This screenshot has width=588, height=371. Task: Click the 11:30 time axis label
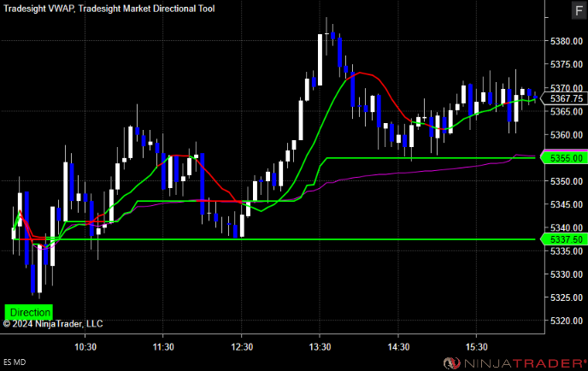coord(163,347)
